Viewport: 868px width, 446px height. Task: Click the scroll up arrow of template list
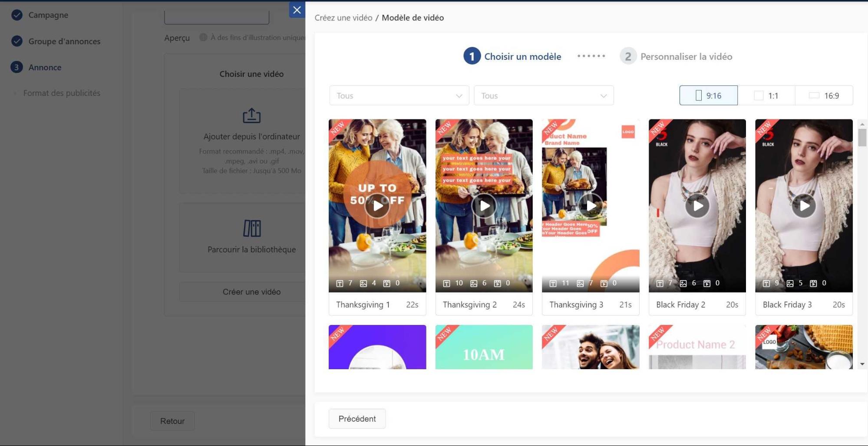pyautogui.click(x=862, y=124)
